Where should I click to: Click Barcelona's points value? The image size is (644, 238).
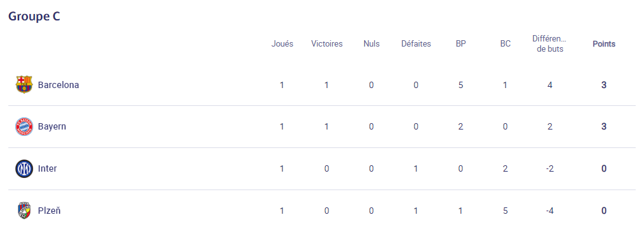click(x=604, y=85)
